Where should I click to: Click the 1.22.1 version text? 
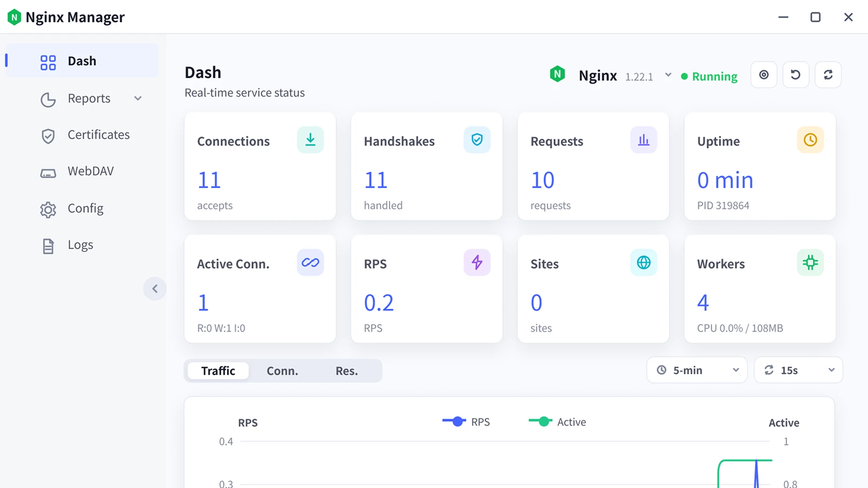[639, 77]
